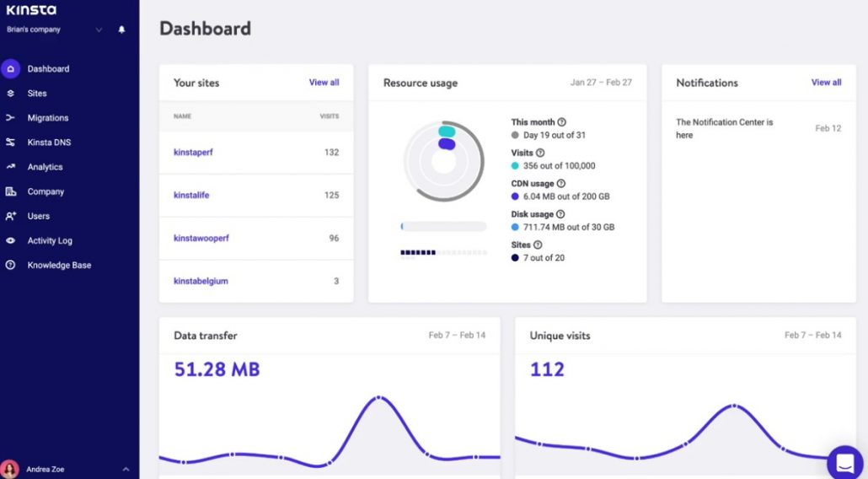Select the Kinsta DNS icon

tap(10, 143)
